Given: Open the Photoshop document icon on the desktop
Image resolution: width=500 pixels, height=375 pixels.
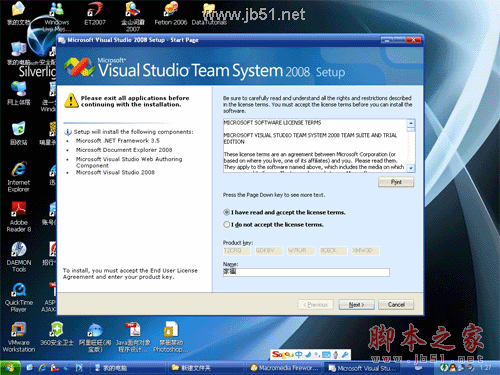Looking at the screenshot, I should tap(171, 337).
